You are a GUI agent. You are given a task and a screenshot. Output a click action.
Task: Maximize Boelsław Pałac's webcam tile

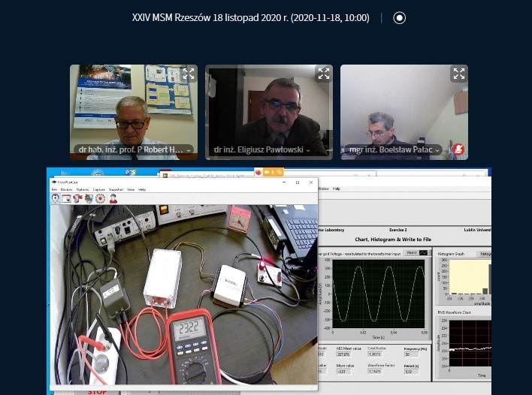[x=458, y=74]
